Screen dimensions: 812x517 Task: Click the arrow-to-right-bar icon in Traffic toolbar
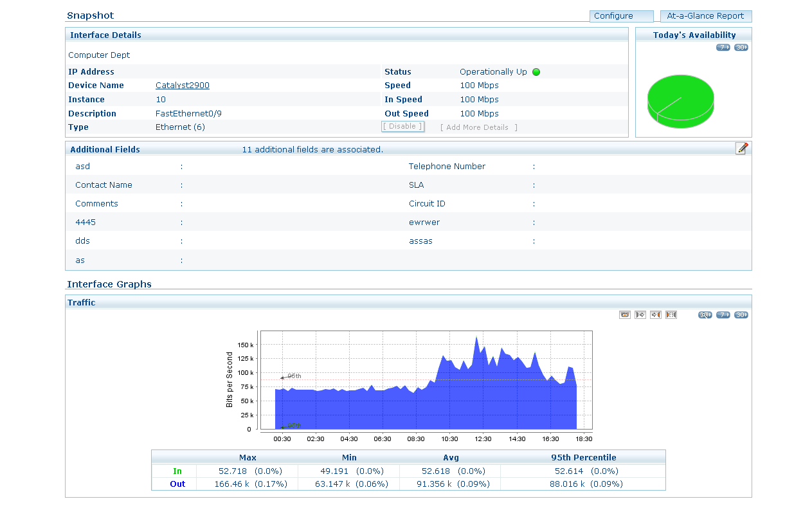[656, 315]
